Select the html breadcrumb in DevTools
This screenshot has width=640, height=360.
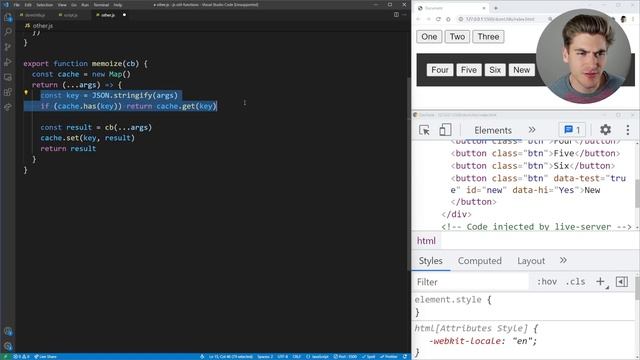click(x=426, y=241)
